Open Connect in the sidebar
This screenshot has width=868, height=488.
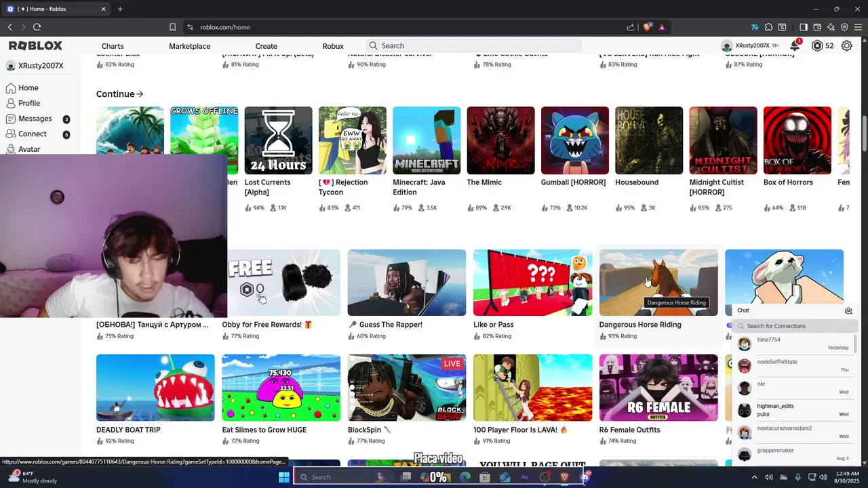click(x=39, y=134)
